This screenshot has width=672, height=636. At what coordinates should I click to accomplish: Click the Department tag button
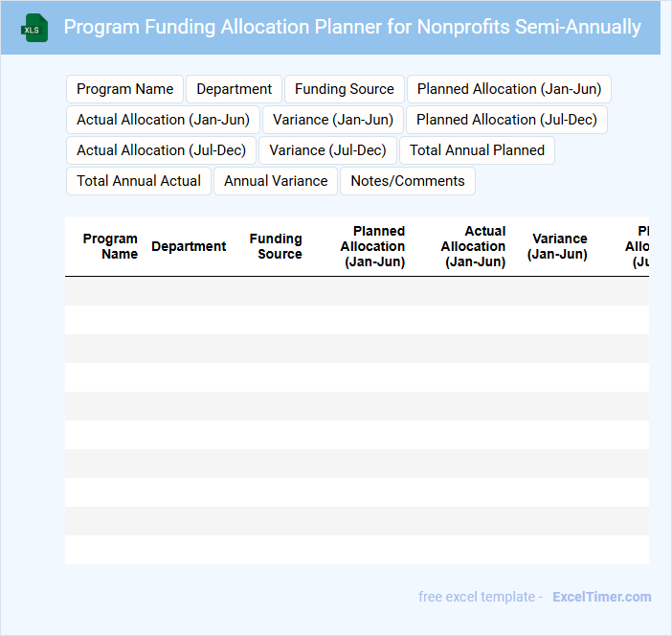235,89
